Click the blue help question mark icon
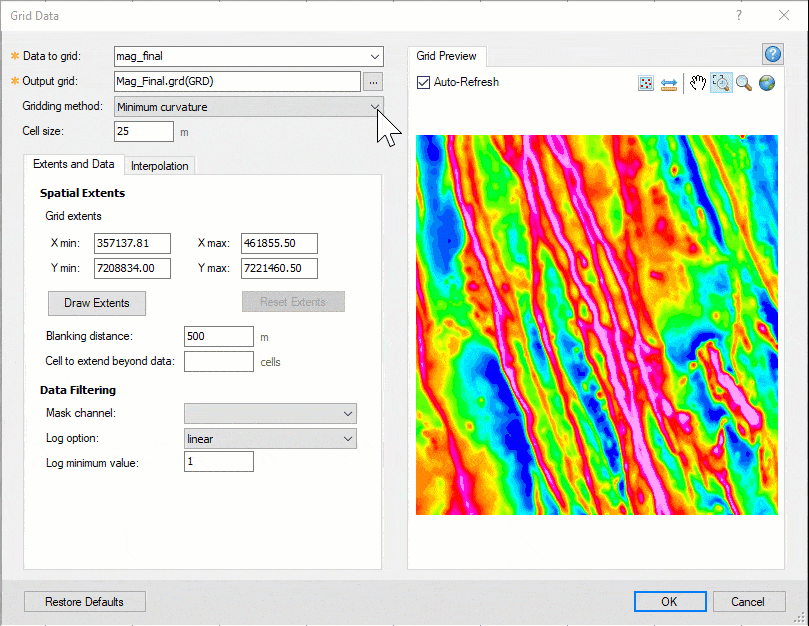The height and width of the screenshot is (626, 809). (x=771, y=54)
